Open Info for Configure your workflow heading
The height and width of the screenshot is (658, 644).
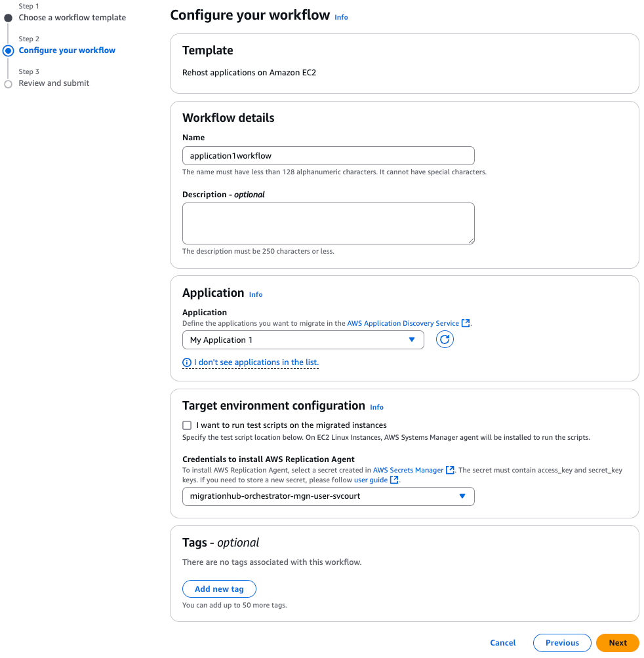click(x=341, y=17)
